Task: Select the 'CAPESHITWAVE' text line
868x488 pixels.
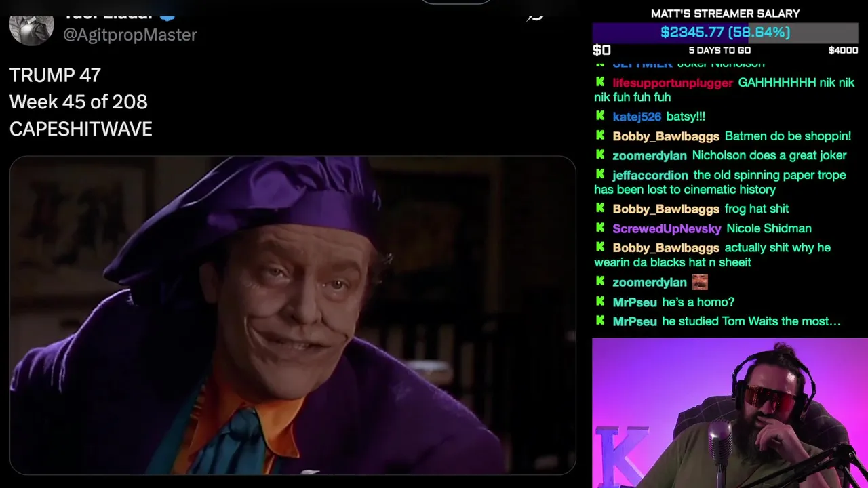Action: pyautogui.click(x=81, y=129)
